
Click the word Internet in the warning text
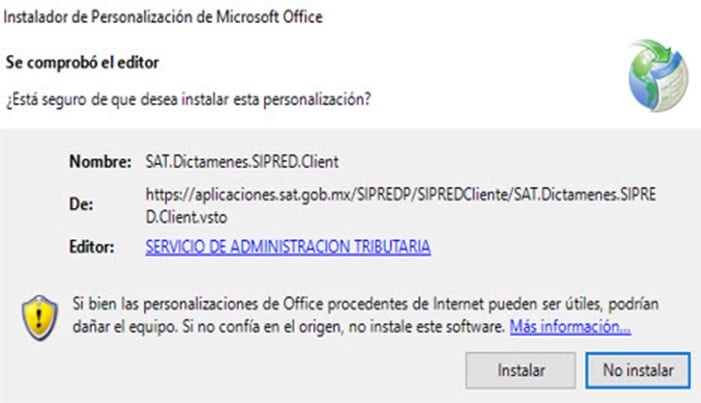click(458, 304)
